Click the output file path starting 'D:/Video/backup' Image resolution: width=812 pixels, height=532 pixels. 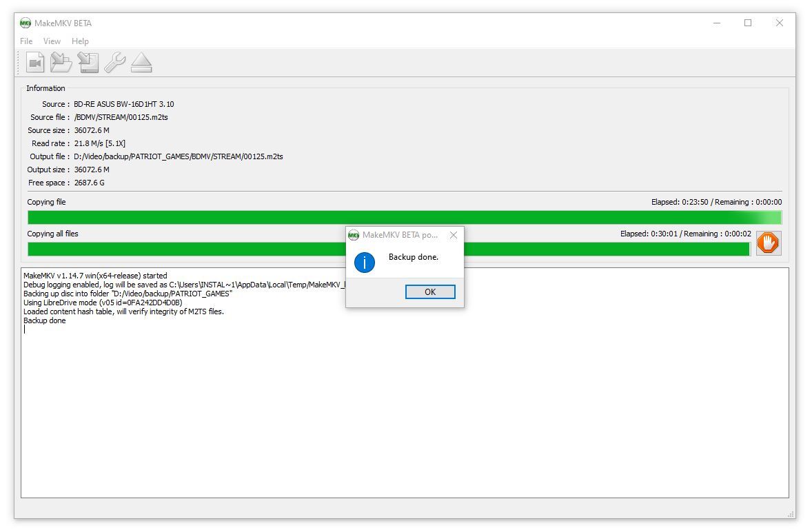[x=178, y=157]
